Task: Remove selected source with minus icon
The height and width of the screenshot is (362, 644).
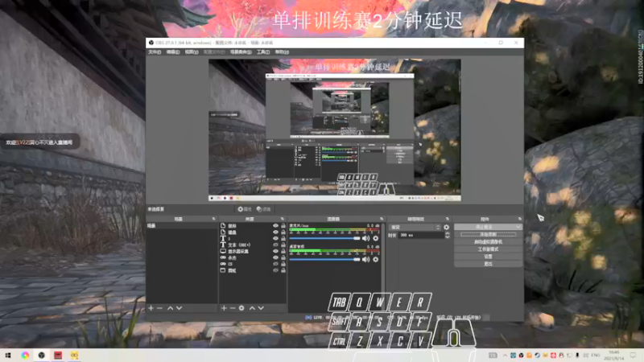Action: (233, 308)
